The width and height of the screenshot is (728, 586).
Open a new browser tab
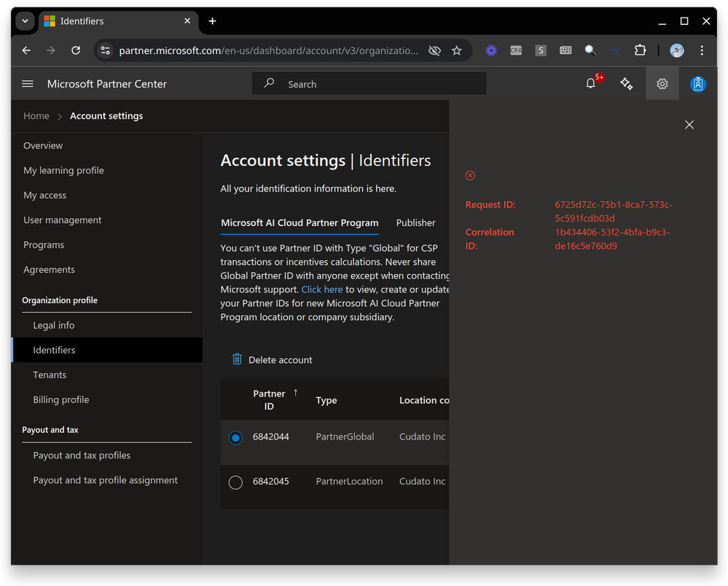point(212,21)
